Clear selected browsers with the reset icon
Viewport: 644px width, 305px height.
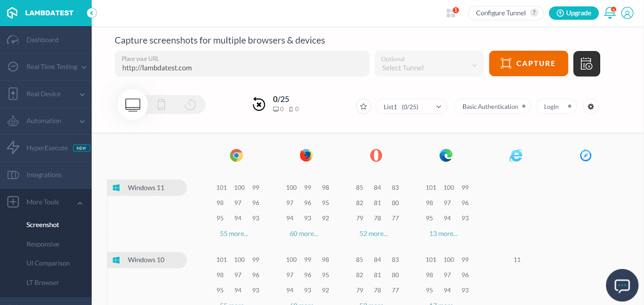259,104
